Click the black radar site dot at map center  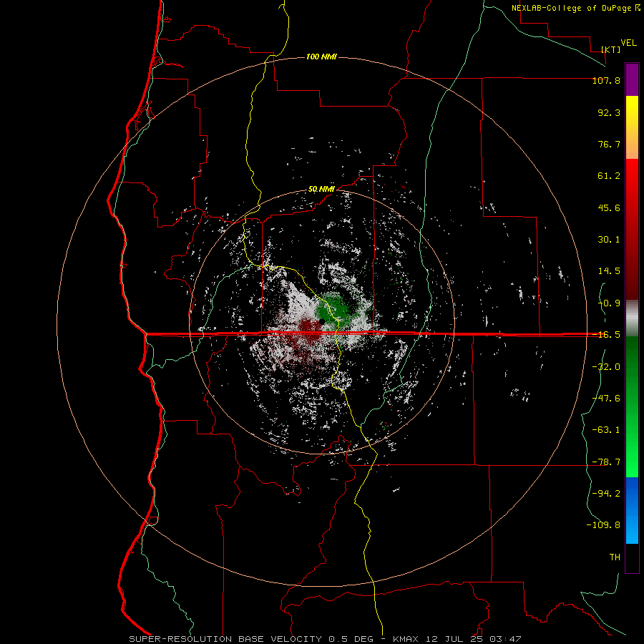click(x=322, y=321)
